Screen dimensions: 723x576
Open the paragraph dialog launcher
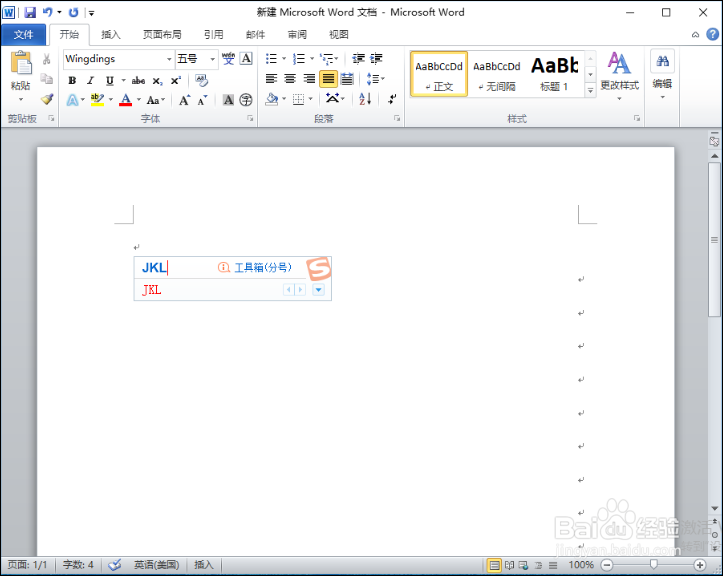pos(397,119)
